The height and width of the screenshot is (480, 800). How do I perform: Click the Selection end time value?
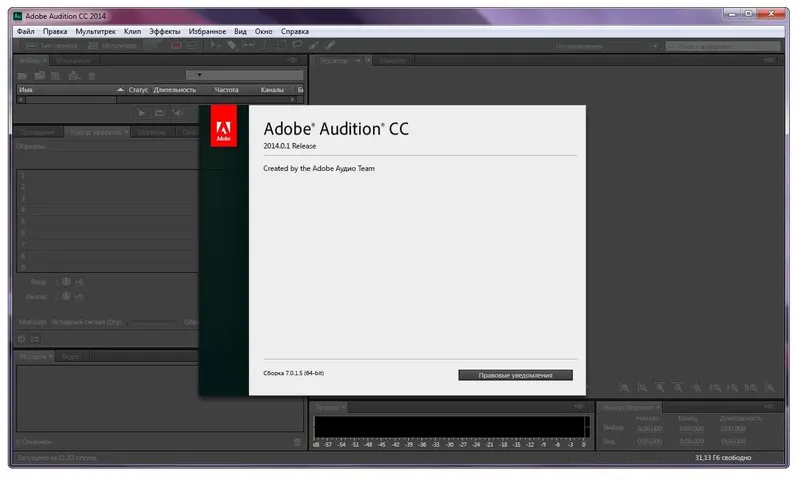pos(691,428)
